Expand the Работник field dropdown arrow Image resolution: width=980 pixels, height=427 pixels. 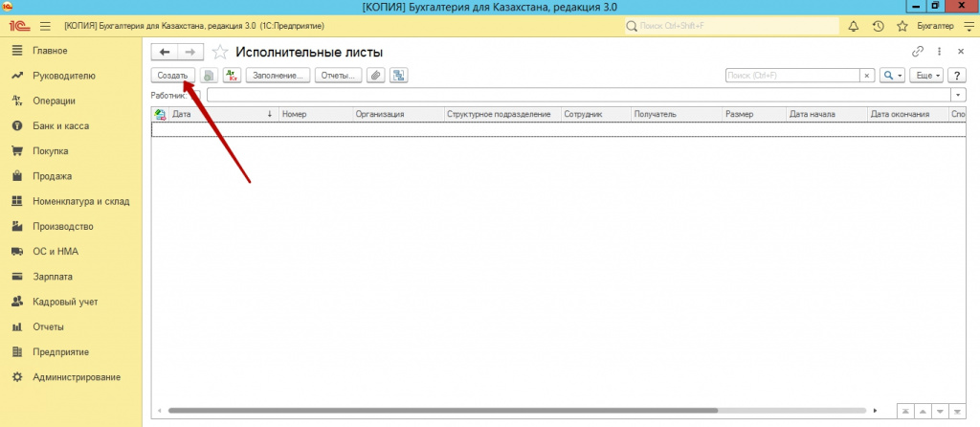958,95
